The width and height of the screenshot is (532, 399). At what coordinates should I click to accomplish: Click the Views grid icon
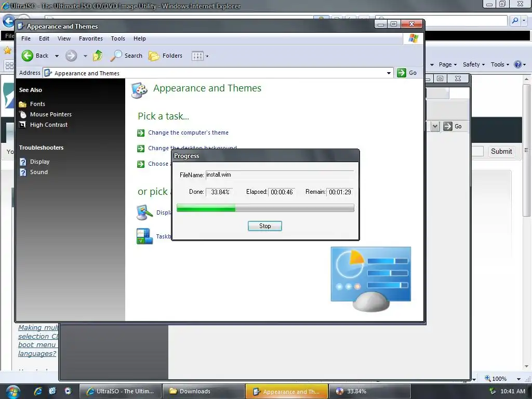point(197,56)
